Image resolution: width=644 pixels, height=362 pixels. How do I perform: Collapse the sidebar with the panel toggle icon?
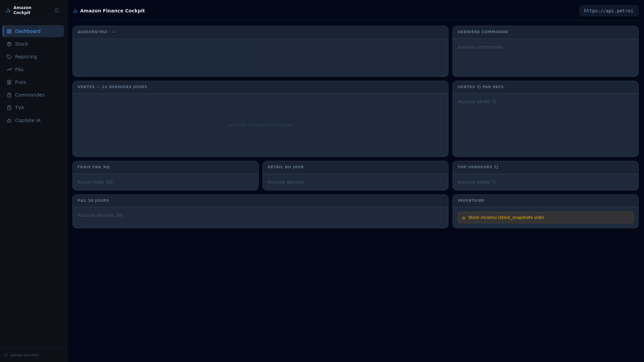pyautogui.click(x=57, y=10)
